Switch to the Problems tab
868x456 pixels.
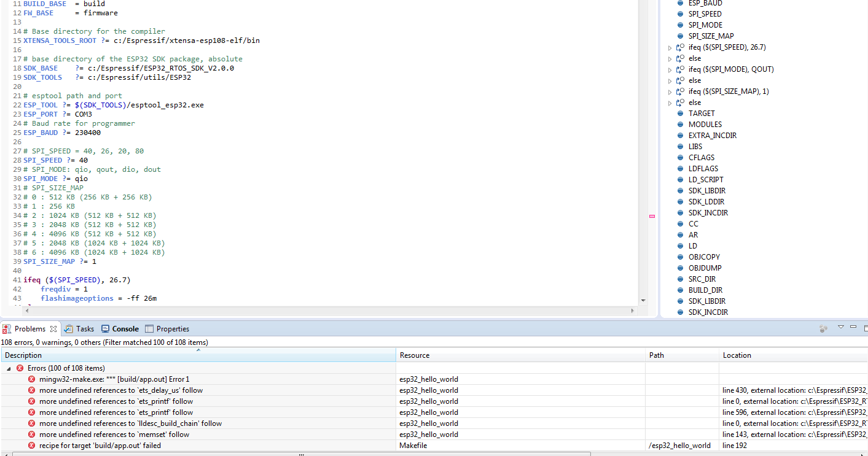pyautogui.click(x=30, y=329)
